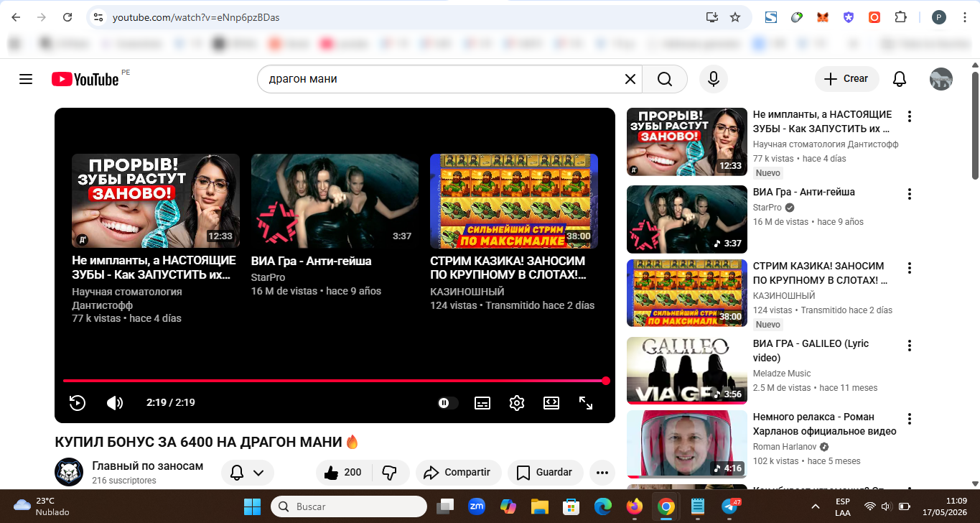Go to the YouTube home logo
This screenshot has width=980, height=523.
[85, 79]
